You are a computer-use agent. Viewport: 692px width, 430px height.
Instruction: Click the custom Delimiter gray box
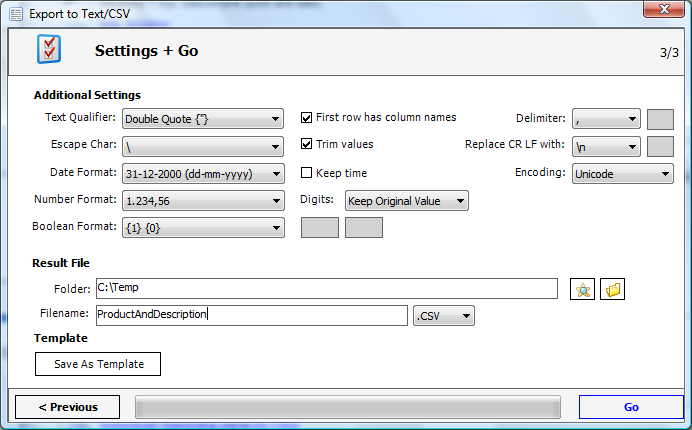(660, 119)
